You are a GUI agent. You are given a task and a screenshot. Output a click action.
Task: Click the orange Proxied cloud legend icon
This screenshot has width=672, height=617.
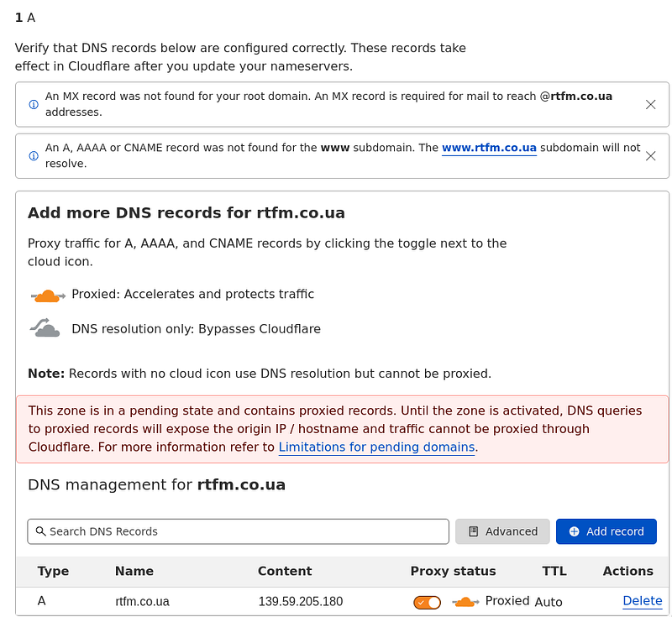pyautogui.click(x=48, y=295)
